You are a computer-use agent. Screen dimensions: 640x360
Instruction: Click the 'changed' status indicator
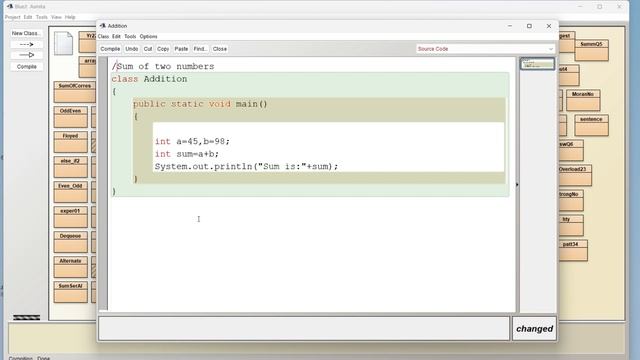tap(534, 329)
